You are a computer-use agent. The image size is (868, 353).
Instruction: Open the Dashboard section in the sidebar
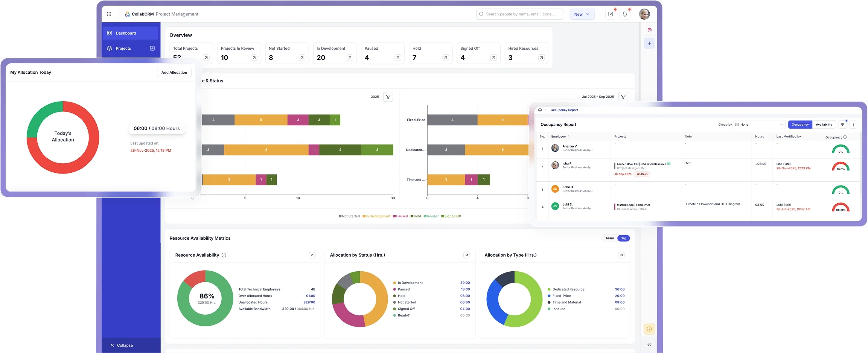point(125,33)
